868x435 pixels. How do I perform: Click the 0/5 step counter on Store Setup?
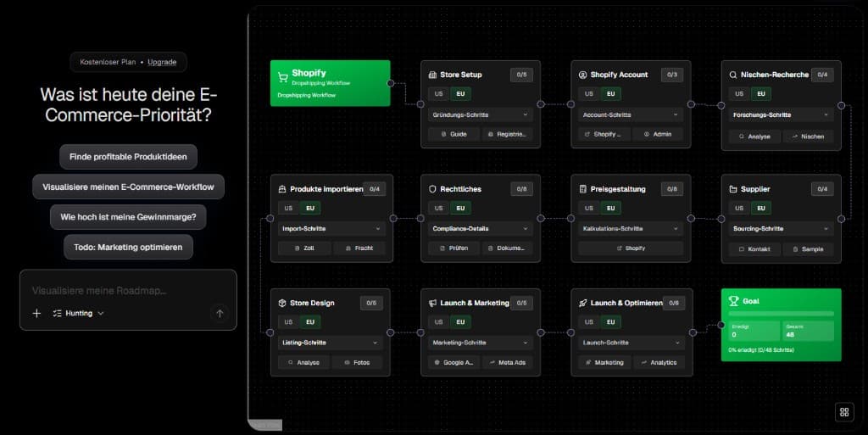pyautogui.click(x=521, y=75)
